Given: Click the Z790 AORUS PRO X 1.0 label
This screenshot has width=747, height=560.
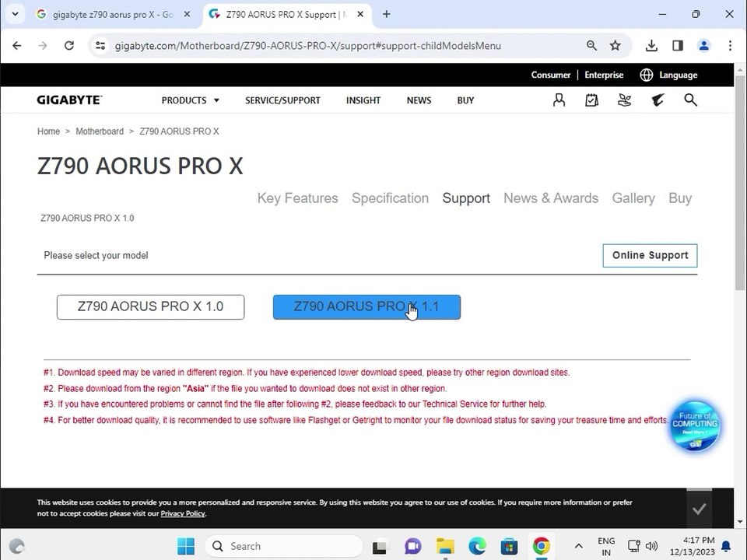Looking at the screenshot, I should click(x=87, y=218).
